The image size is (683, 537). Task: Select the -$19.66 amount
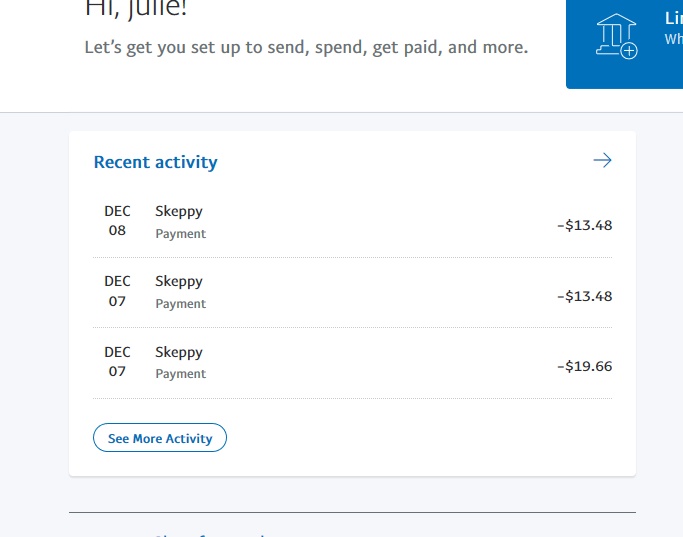(585, 366)
